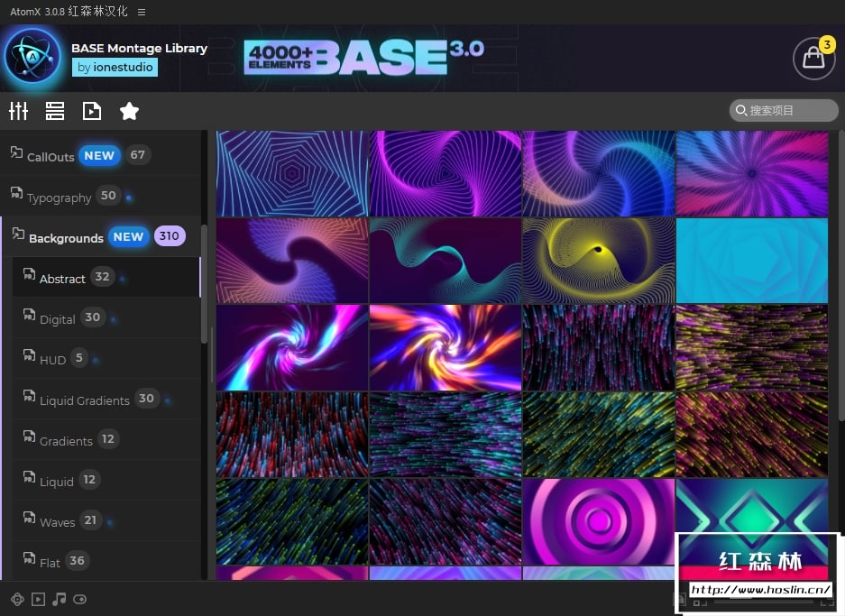Screen dimensions: 845x616
Task: Select the magenta concentric circles thumbnail
Action: click(599, 521)
